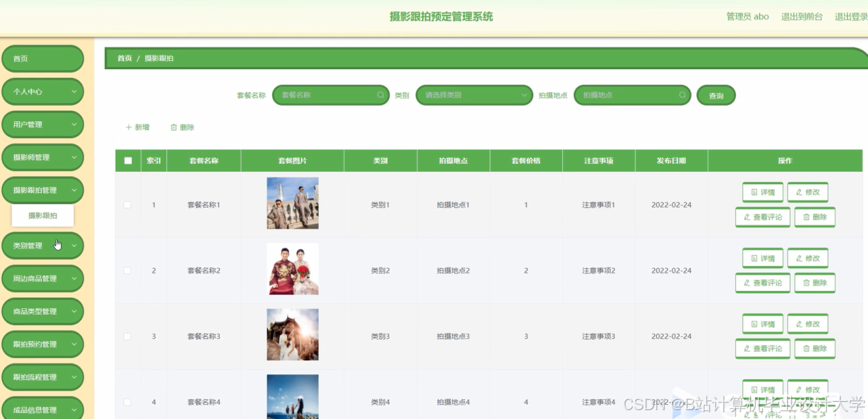The width and height of the screenshot is (868, 419).
Task: Select 摄影跟拍 submenu item
Action: [42, 216]
